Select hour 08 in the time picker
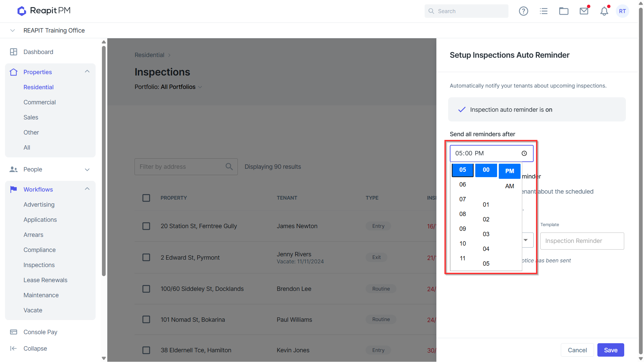Viewport: 644px width, 362px height. click(x=463, y=214)
